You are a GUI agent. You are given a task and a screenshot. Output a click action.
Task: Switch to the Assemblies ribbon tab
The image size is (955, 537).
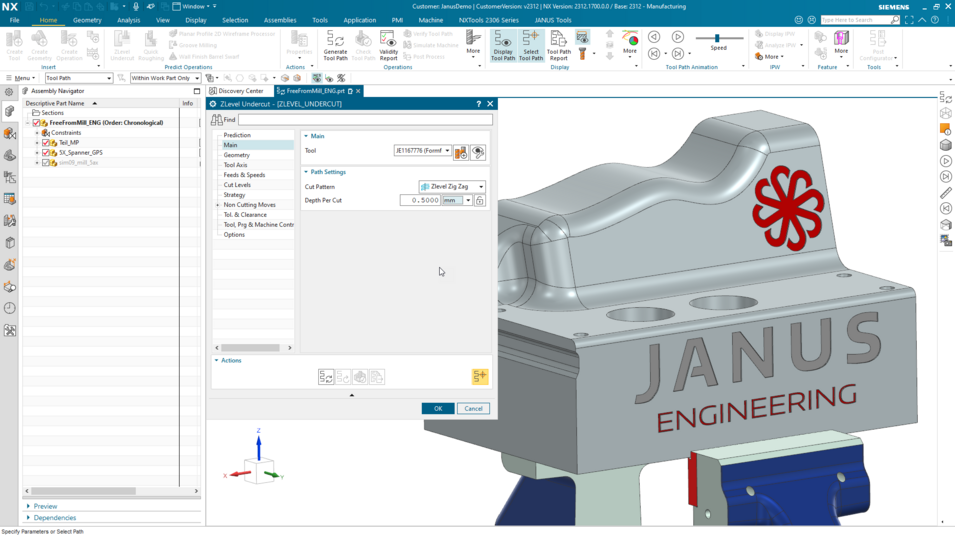pos(280,20)
